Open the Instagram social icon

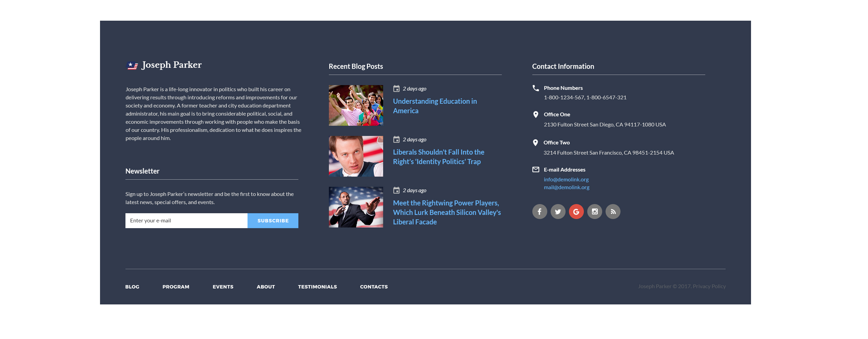click(594, 212)
